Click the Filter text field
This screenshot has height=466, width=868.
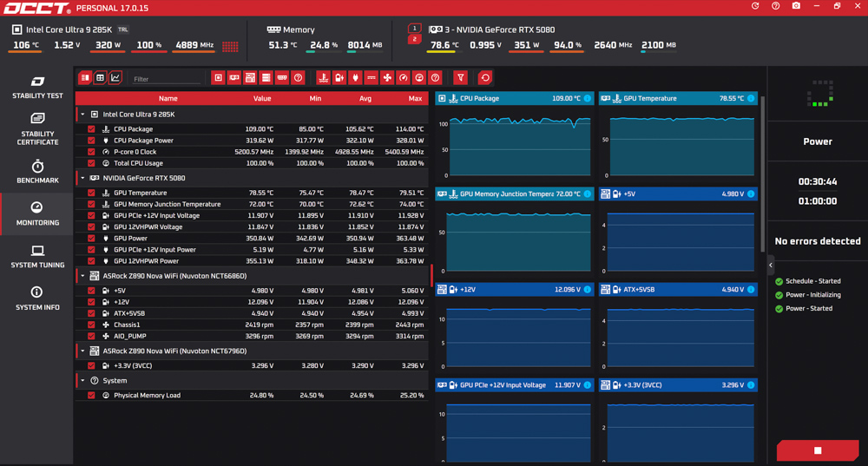coord(166,79)
